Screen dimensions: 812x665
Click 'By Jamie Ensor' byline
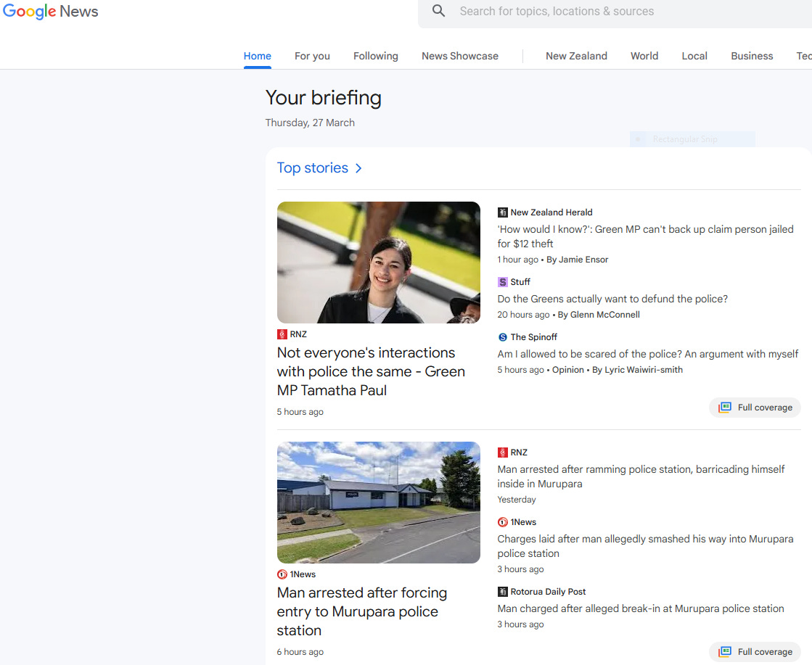point(578,260)
